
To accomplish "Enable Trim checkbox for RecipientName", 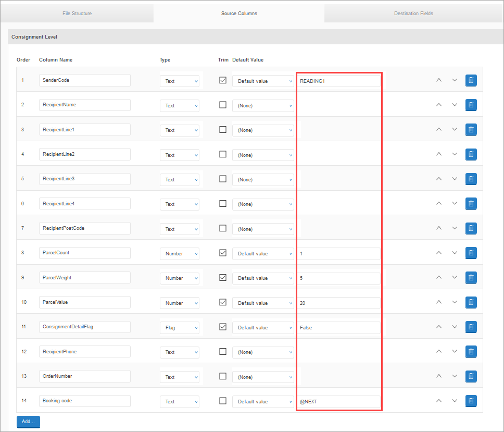I will pos(223,105).
